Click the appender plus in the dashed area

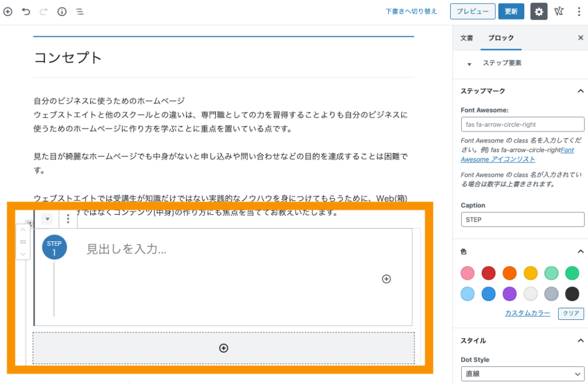pos(223,348)
